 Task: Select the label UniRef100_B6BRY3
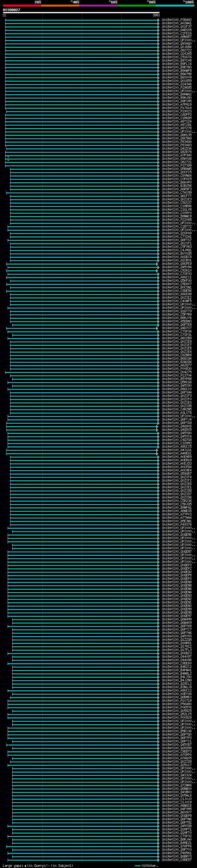177,856
